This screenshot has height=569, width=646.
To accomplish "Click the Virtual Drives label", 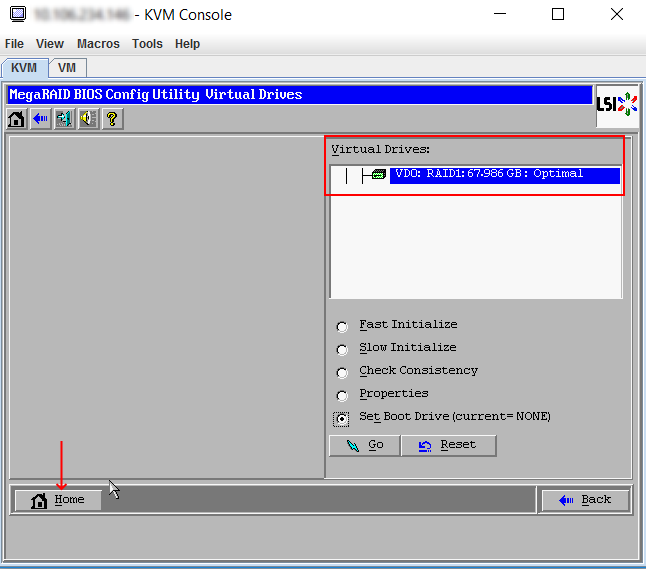I will point(381,149).
